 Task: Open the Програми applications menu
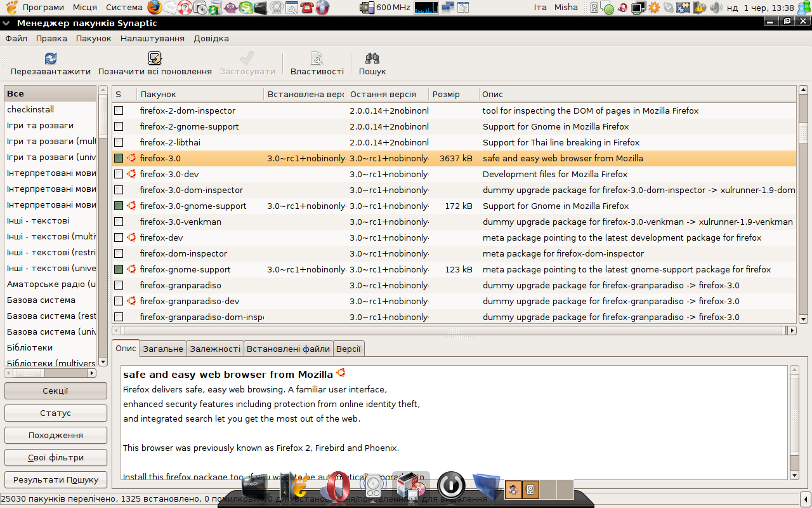(43, 8)
